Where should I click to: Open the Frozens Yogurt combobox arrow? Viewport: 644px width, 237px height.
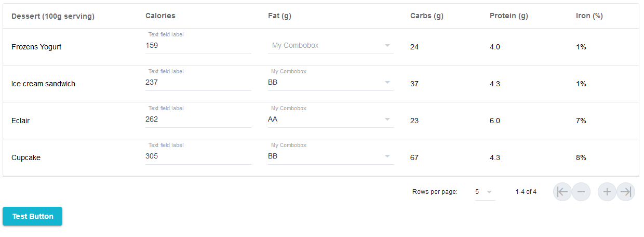[387, 46]
